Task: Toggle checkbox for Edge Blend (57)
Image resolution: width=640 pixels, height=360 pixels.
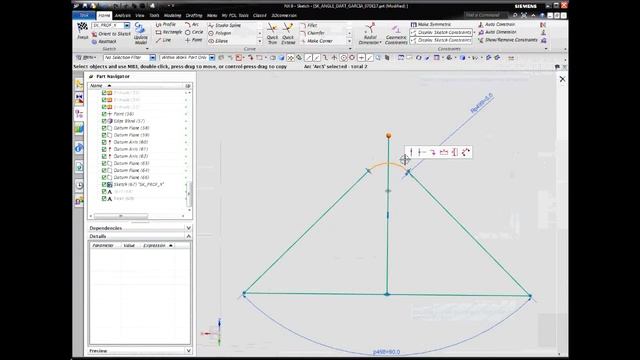Action: pyautogui.click(x=104, y=121)
